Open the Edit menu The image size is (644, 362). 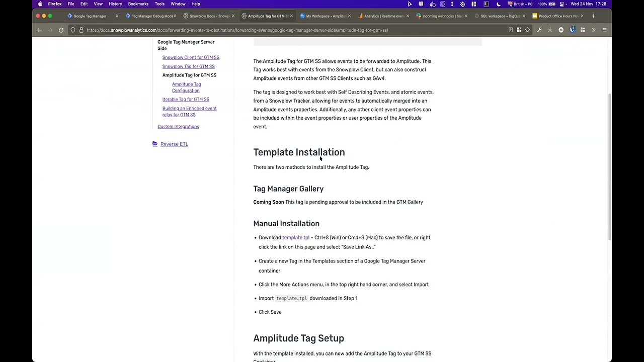(x=84, y=4)
